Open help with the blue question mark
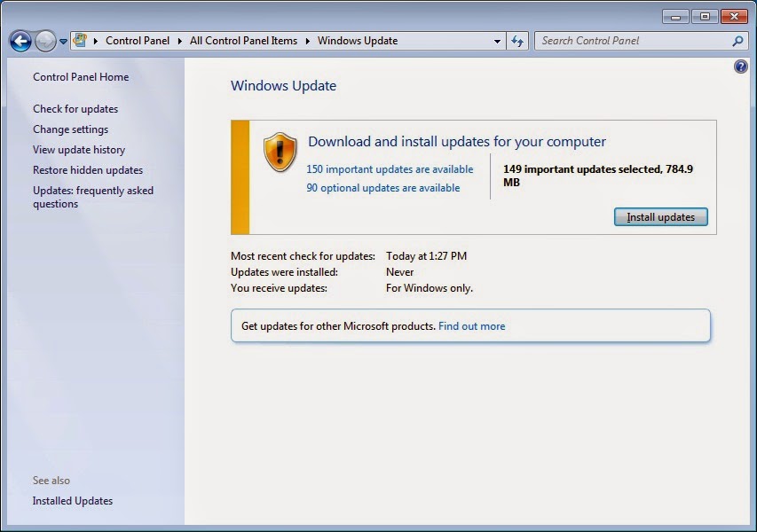The image size is (757, 532). pos(741,66)
